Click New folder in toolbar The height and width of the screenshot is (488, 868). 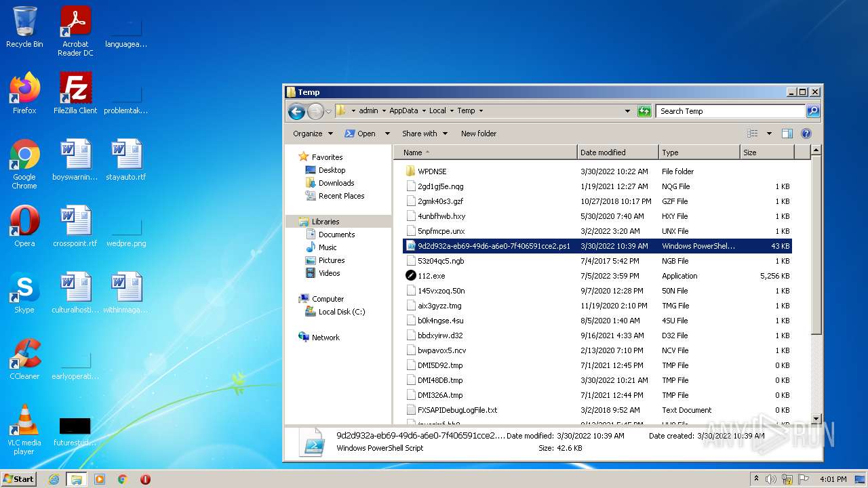[x=479, y=134]
